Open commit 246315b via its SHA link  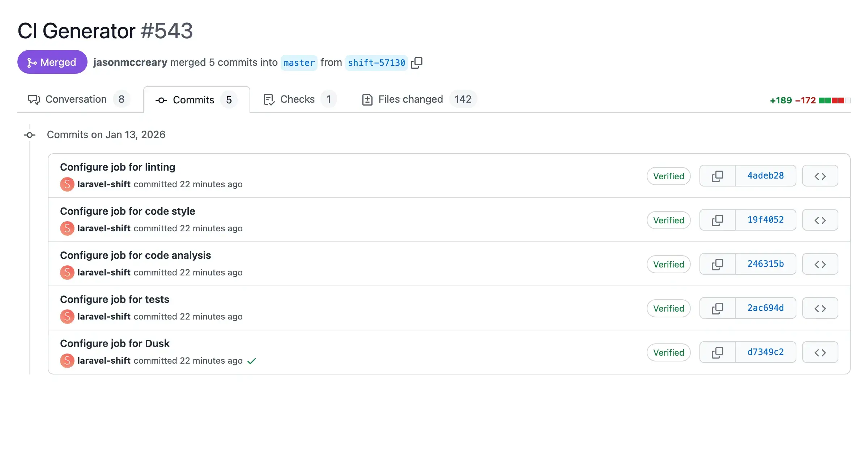(765, 264)
